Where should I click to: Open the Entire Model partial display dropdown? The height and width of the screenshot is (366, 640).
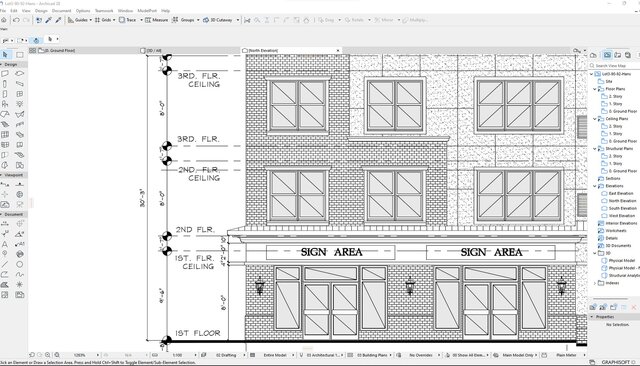point(293,355)
